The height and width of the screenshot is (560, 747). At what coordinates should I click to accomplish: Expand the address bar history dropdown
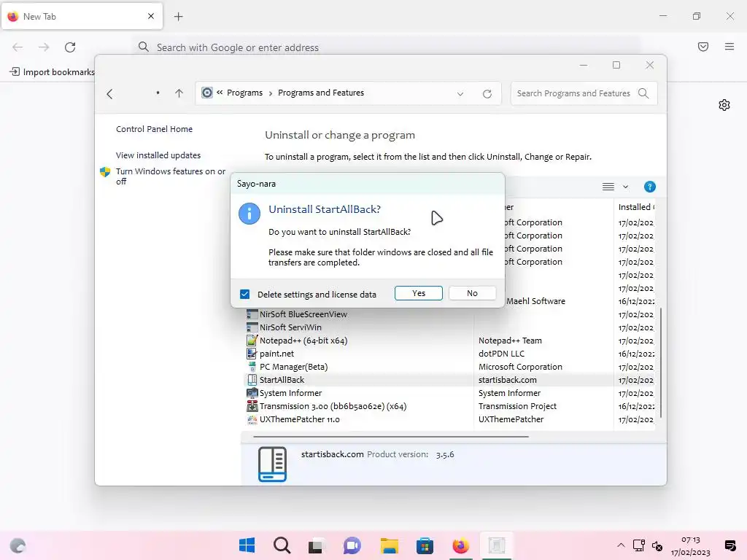tap(460, 94)
